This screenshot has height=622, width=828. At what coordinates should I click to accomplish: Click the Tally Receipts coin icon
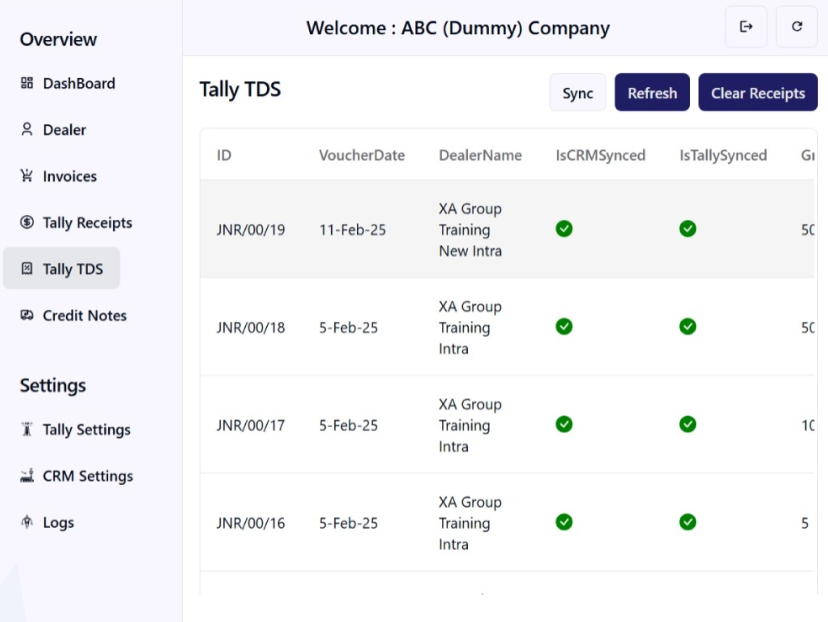point(27,223)
